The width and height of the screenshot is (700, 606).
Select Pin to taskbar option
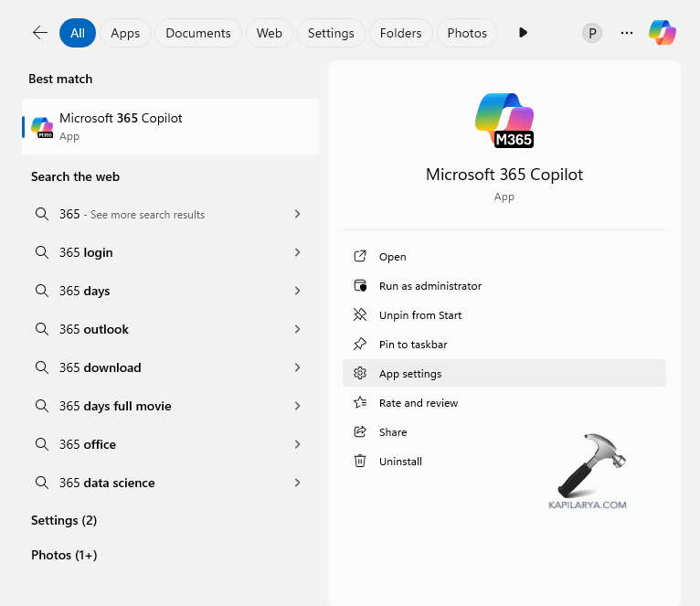tap(413, 345)
